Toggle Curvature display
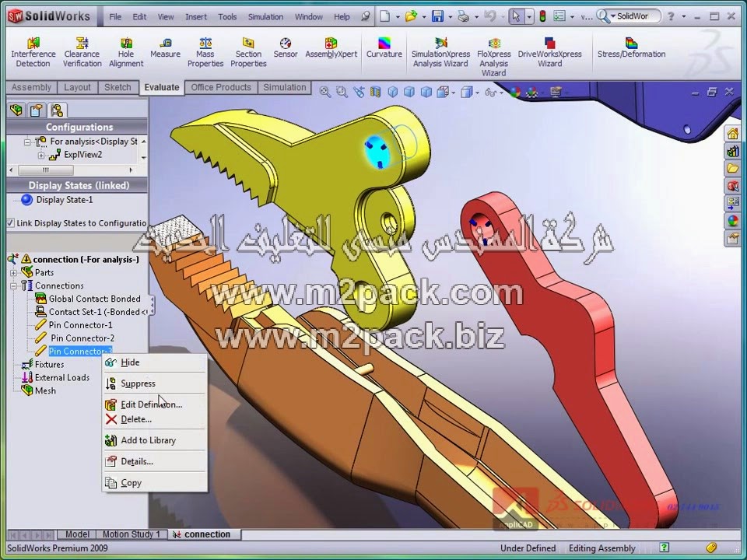Viewport: 747px width, 560px height. point(384,48)
